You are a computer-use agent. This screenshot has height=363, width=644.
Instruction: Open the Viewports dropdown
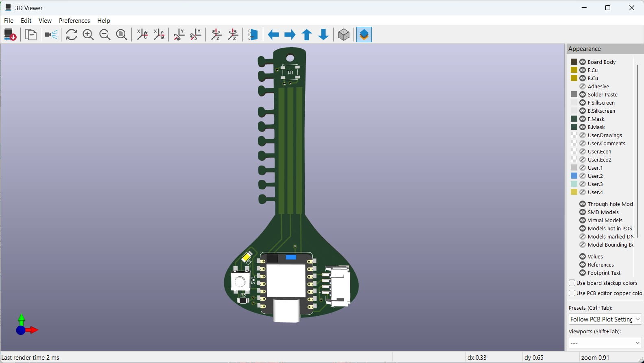(605, 343)
